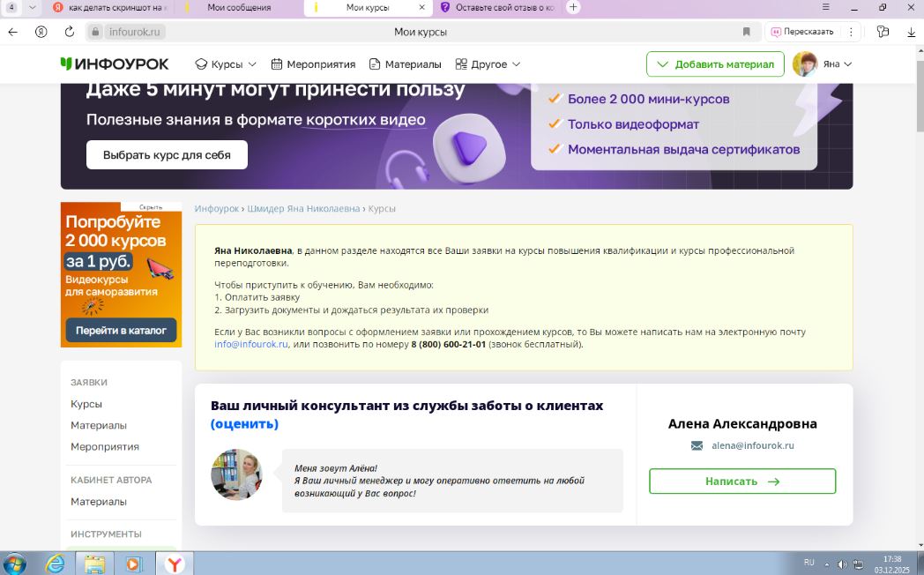
Task: Open a new browser tab
Action: (x=573, y=7)
